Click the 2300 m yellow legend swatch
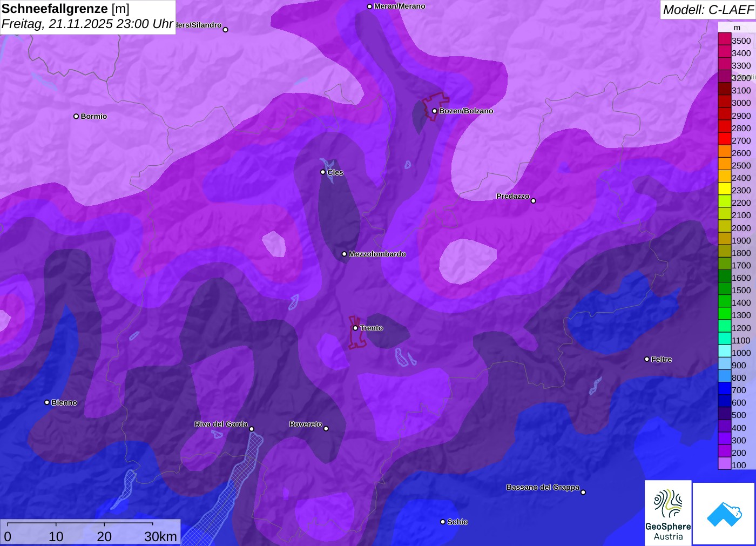The width and height of the screenshot is (756, 546). [725, 189]
